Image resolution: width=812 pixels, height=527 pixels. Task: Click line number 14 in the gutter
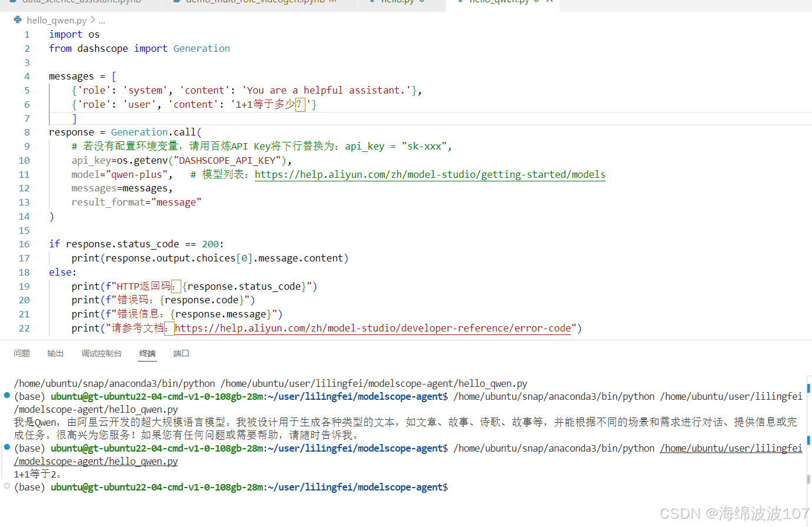pos(24,216)
